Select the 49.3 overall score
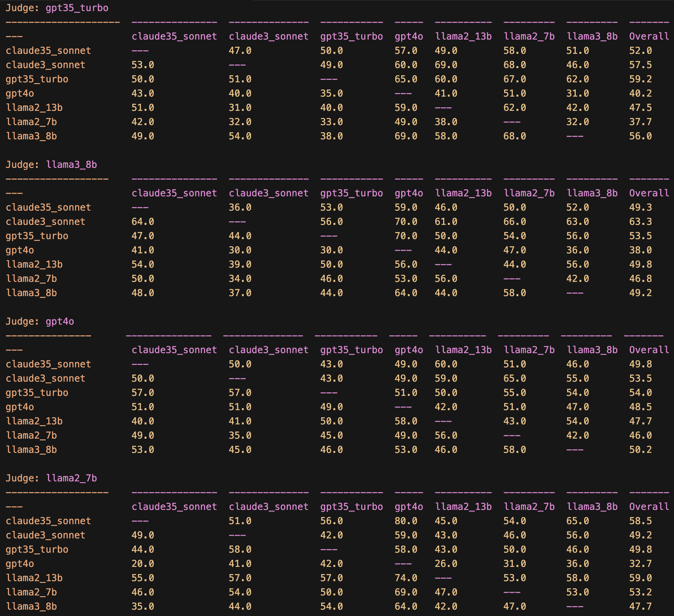 [x=640, y=207]
